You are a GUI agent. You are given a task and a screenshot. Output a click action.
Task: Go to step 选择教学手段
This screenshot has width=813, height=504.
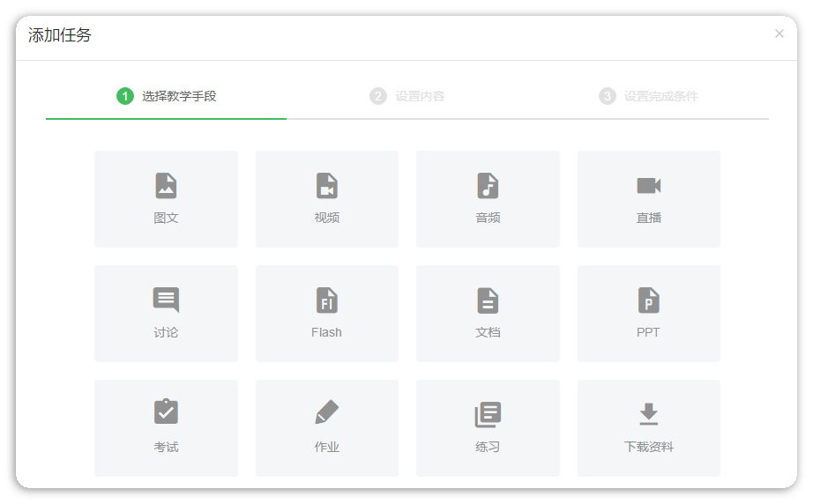tap(179, 96)
